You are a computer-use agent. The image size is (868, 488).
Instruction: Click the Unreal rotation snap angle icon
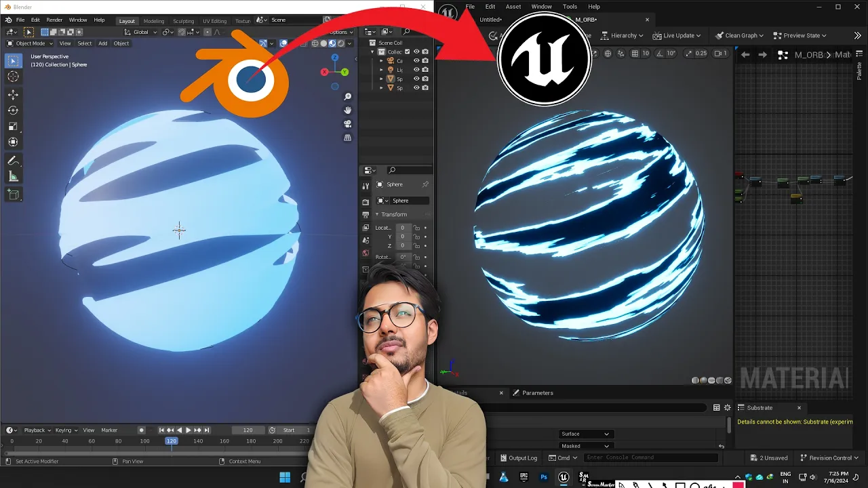pyautogui.click(x=661, y=54)
